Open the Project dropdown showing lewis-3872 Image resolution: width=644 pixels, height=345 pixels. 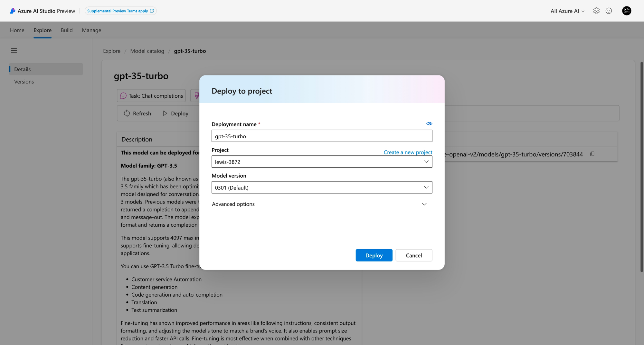click(x=322, y=162)
